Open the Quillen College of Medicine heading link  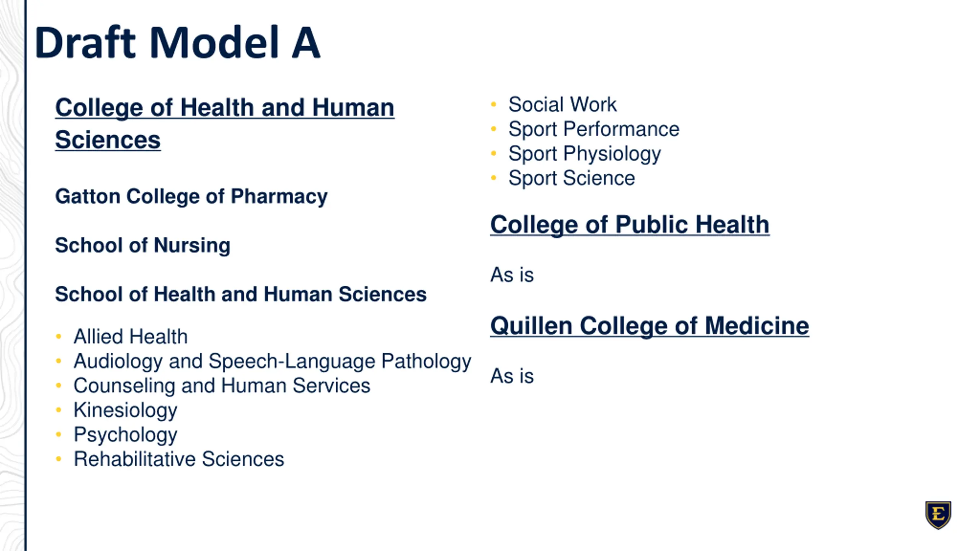pyautogui.click(x=650, y=326)
